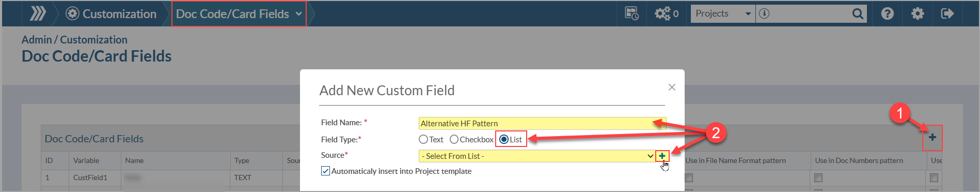Click the search magnifier icon
The image size is (980, 192).
tap(858, 14)
